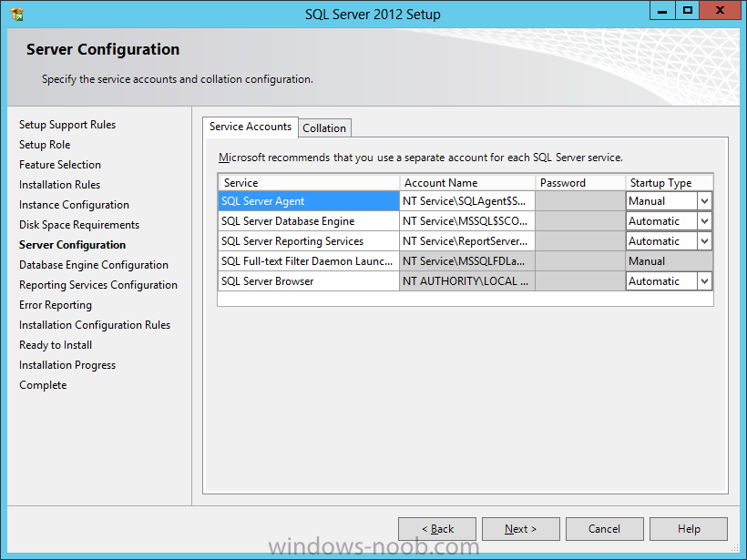Go back with the Back button

[437, 528]
